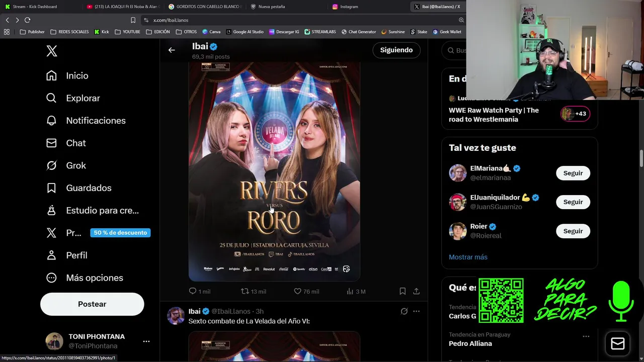Click browser forward arrow
Image resolution: width=644 pixels, height=362 pixels.
click(x=17, y=20)
